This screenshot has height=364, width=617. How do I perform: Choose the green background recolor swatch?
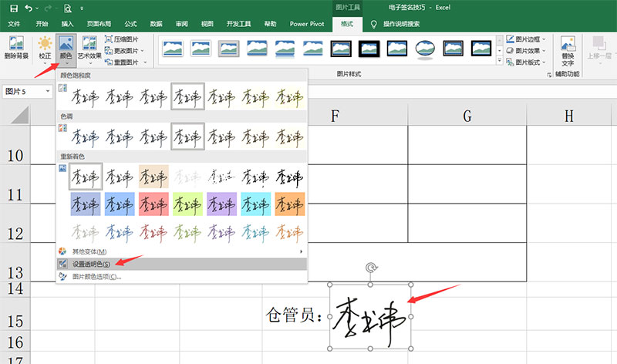(187, 204)
